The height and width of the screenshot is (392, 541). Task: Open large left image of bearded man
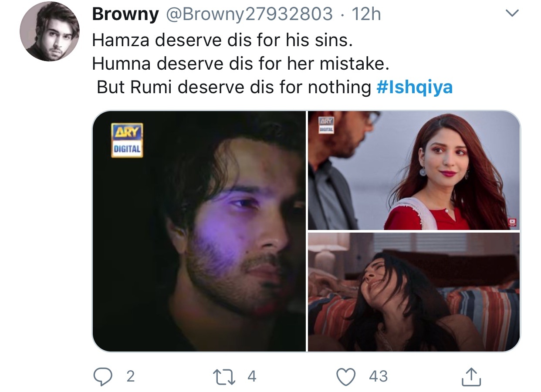199,231
